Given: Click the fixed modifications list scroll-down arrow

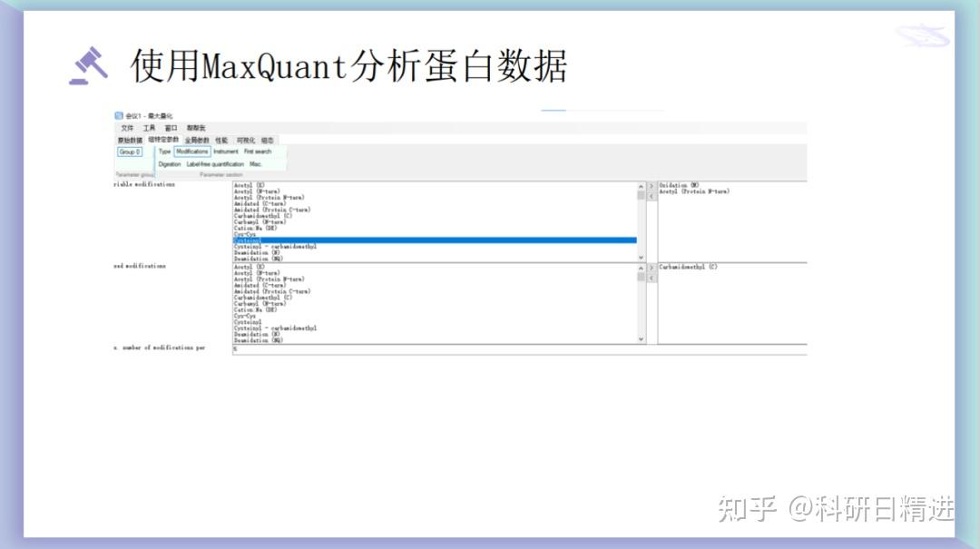Looking at the screenshot, I should (640, 338).
